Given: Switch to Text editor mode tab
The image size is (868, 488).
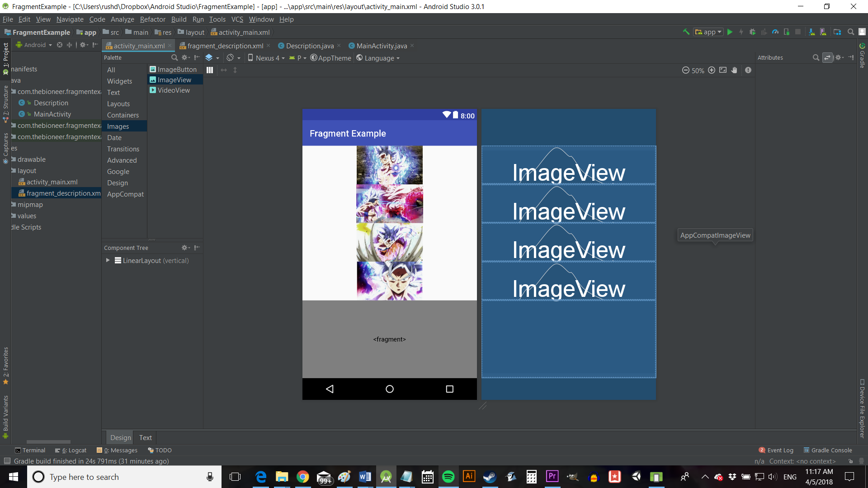Looking at the screenshot, I should 145,437.
